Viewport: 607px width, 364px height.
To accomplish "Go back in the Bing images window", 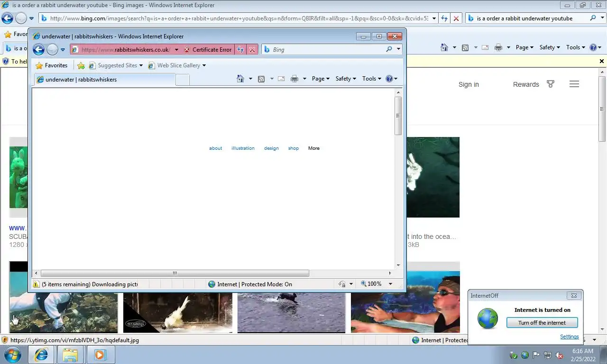I will [x=7, y=18].
